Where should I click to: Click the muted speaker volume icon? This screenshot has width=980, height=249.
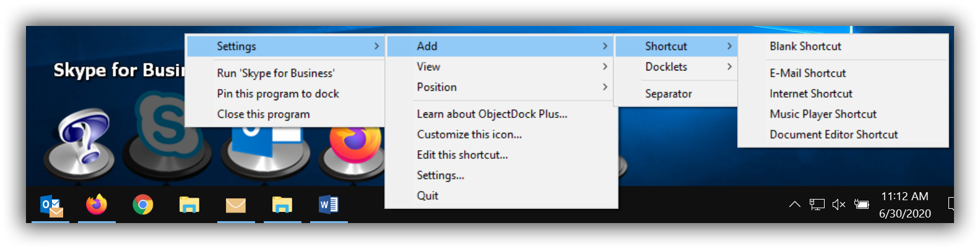[x=839, y=205]
